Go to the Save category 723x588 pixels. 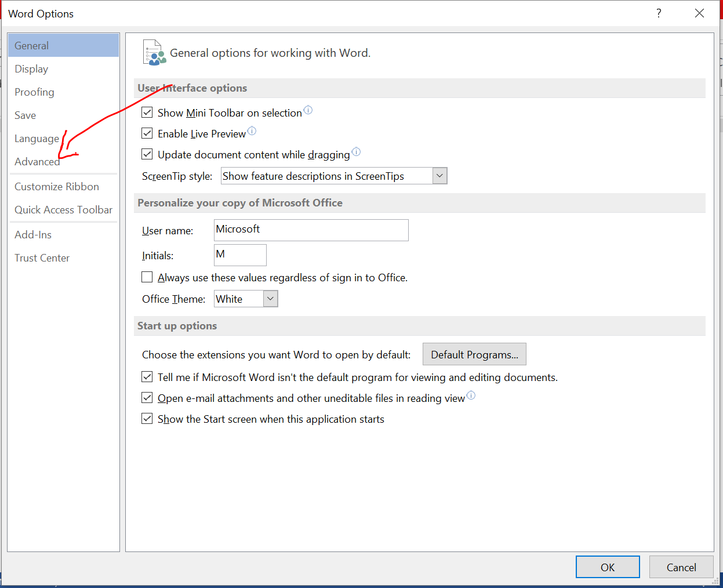point(63,115)
